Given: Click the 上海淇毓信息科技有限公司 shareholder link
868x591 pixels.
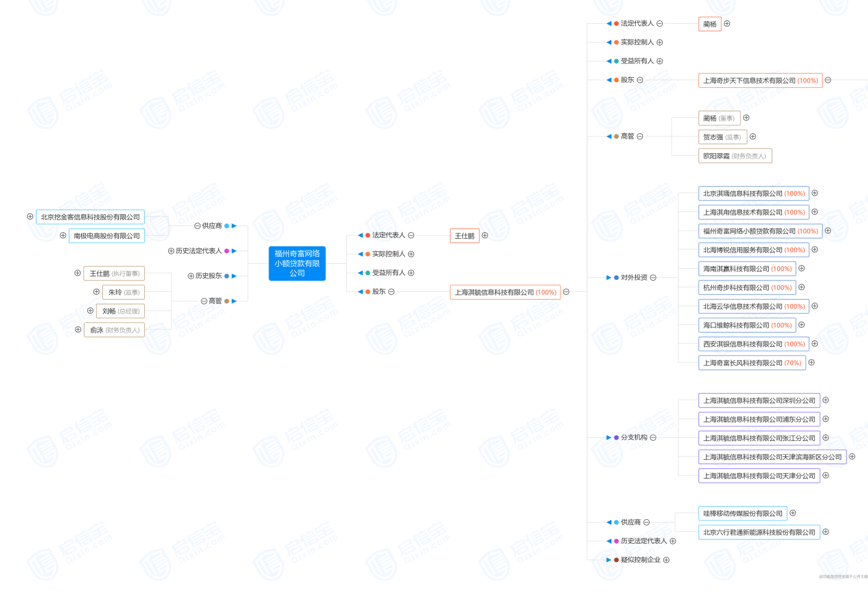Looking at the screenshot, I should pos(505,292).
